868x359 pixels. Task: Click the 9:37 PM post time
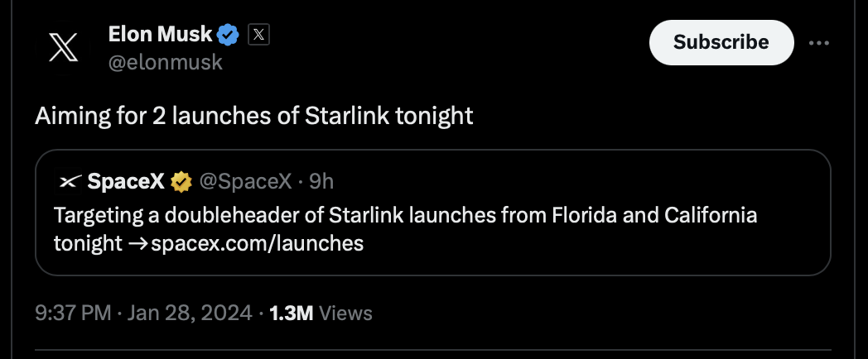point(73,314)
